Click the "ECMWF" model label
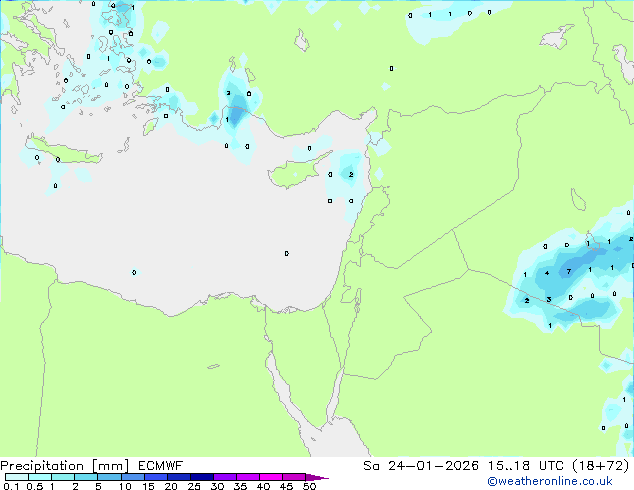 tap(161, 466)
